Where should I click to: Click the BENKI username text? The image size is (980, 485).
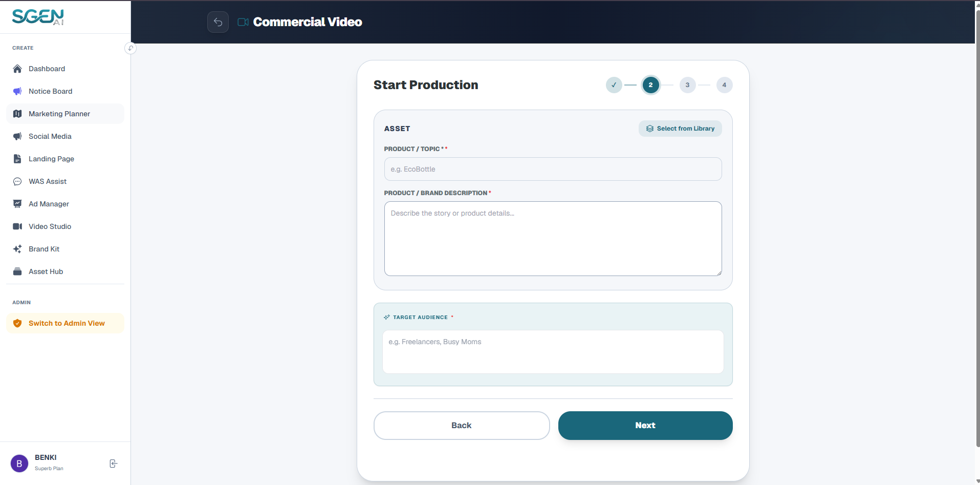[x=46, y=457]
